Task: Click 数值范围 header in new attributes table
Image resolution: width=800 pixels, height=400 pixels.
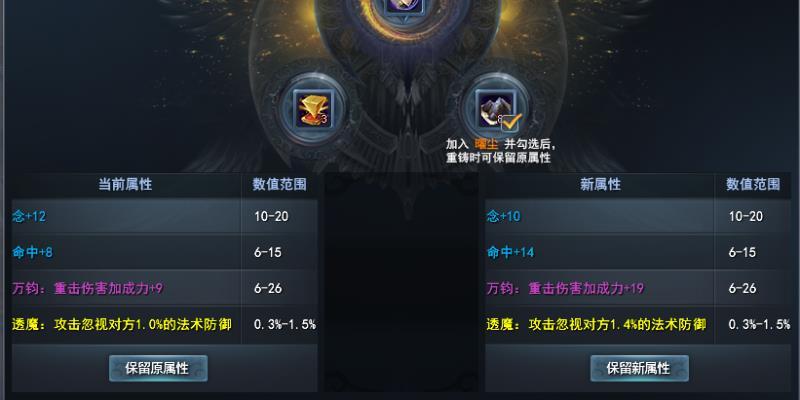Action: pyautogui.click(x=753, y=185)
